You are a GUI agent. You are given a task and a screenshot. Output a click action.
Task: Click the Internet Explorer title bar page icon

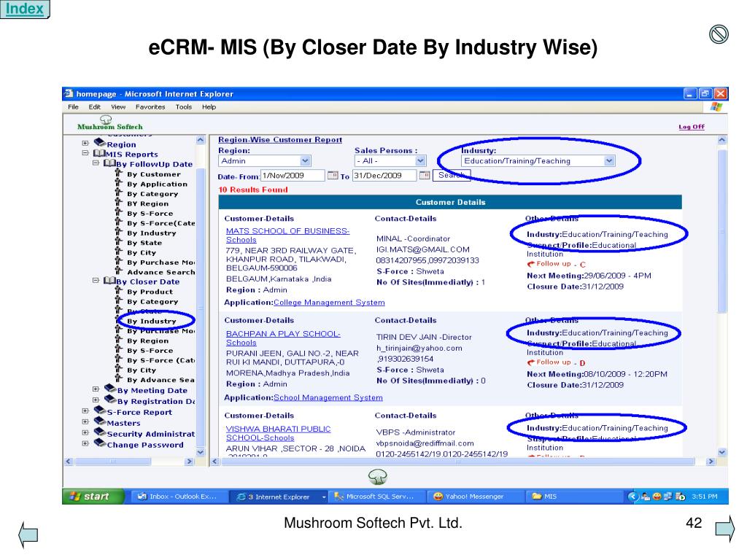pos(69,93)
